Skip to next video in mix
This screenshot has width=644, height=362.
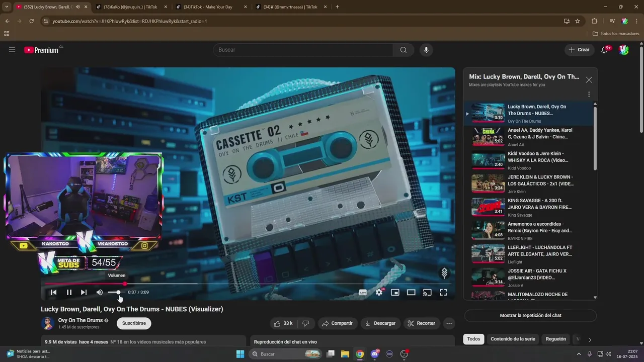pos(84,292)
